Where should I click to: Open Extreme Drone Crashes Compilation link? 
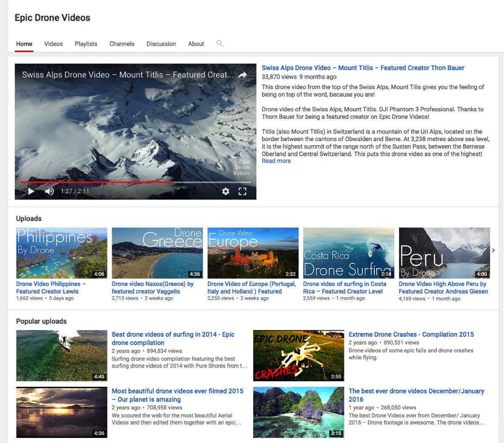(411, 334)
